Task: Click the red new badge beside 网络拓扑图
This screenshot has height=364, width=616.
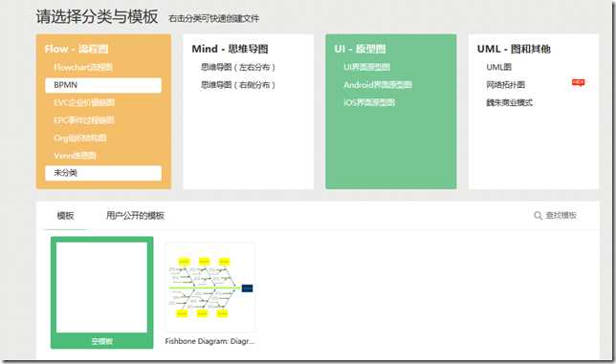Action: pos(579,82)
